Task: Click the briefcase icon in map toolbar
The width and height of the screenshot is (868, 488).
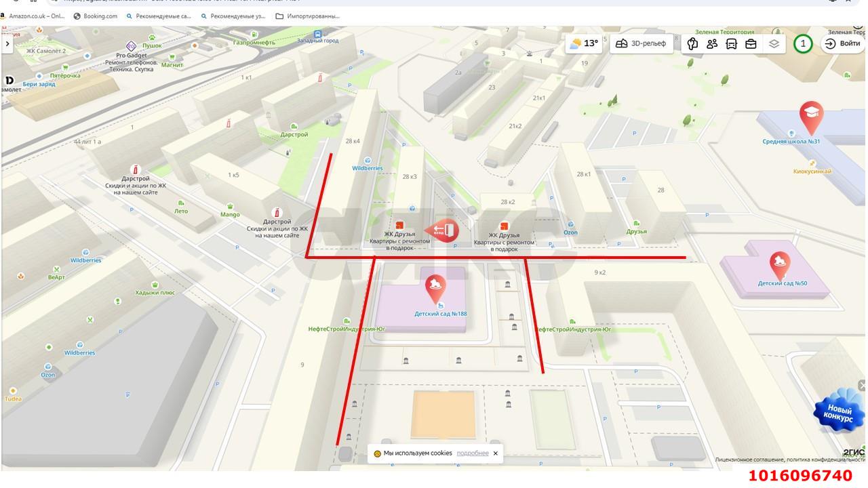Action: pos(751,44)
